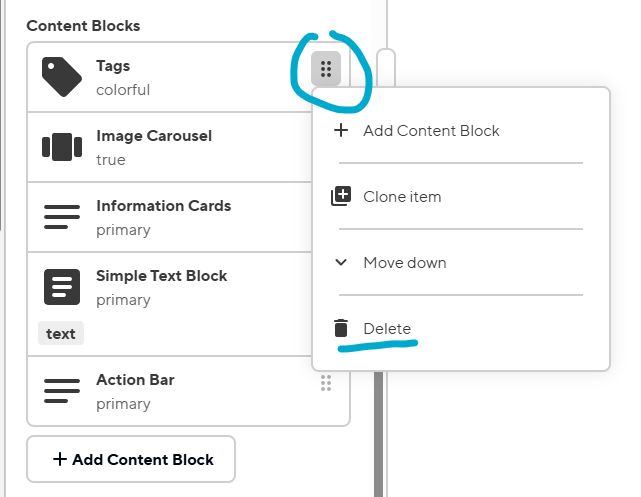Screen dimensions: 641x497
Task: Select the Image Carousel block title
Action: pos(154,136)
